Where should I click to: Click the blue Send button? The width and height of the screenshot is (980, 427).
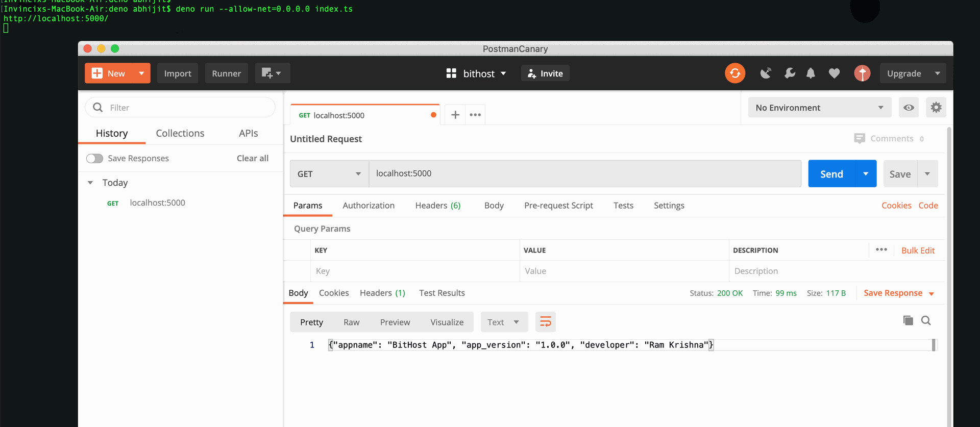pyautogui.click(x=831, y=174)
